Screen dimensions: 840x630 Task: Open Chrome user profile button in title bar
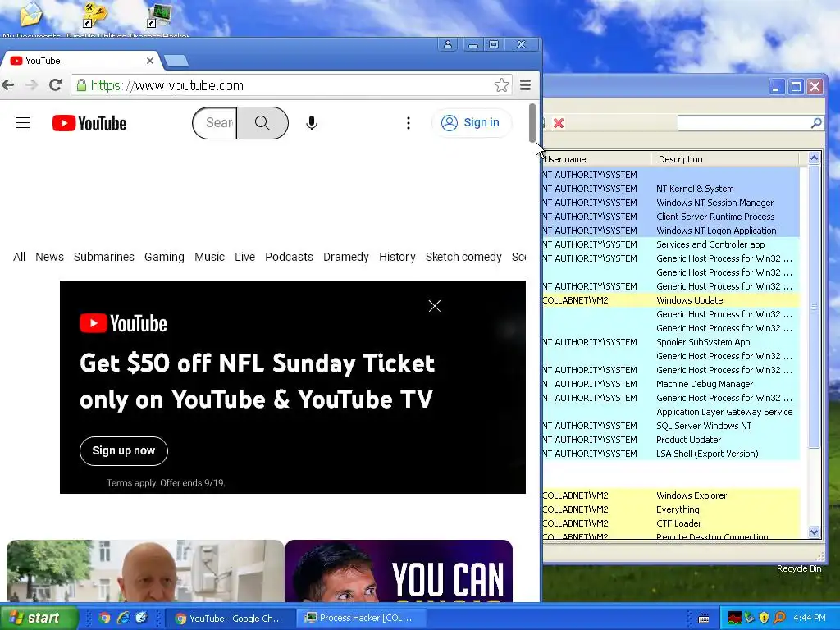(x=447, y=44)
